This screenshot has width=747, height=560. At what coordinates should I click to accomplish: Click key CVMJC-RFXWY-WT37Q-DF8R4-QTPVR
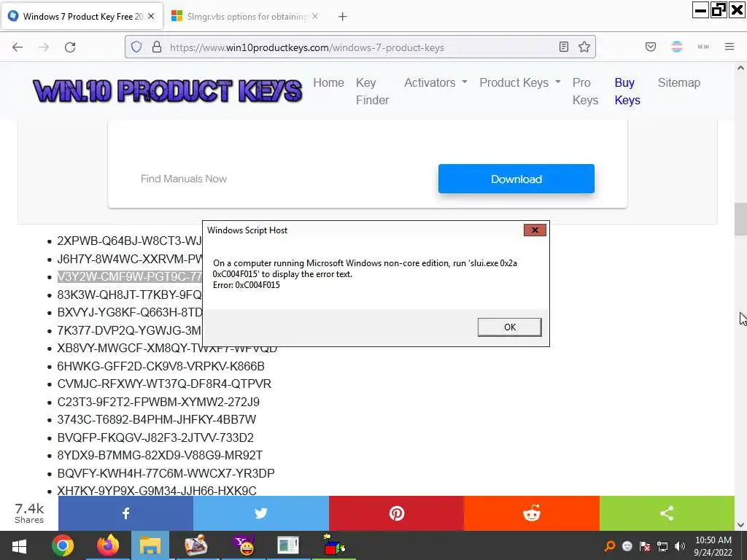(x=164, y=384)
